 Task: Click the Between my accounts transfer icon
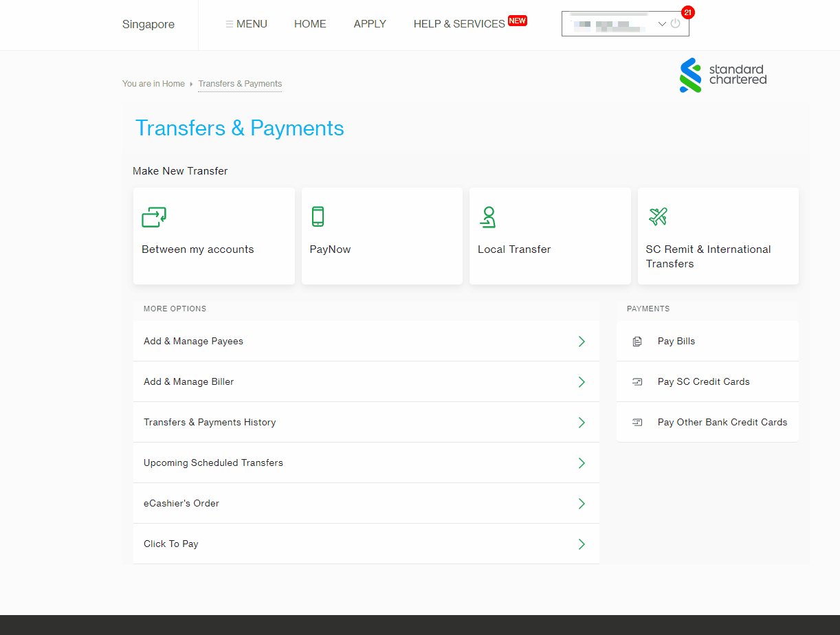[x=154, y=217]
